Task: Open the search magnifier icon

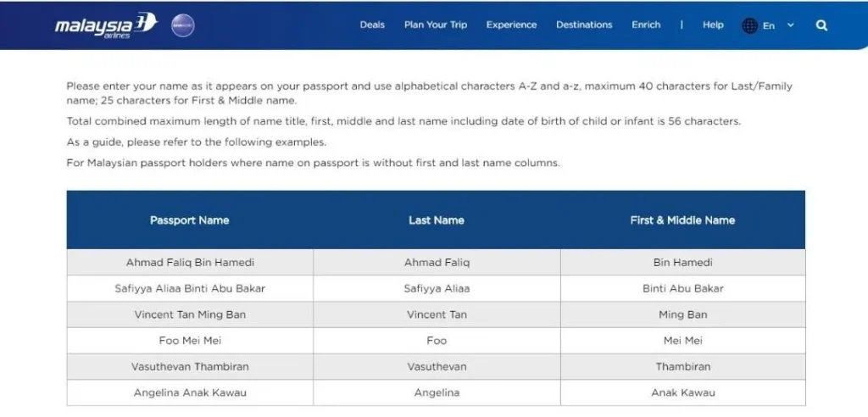Action: (x=822, y=25)
